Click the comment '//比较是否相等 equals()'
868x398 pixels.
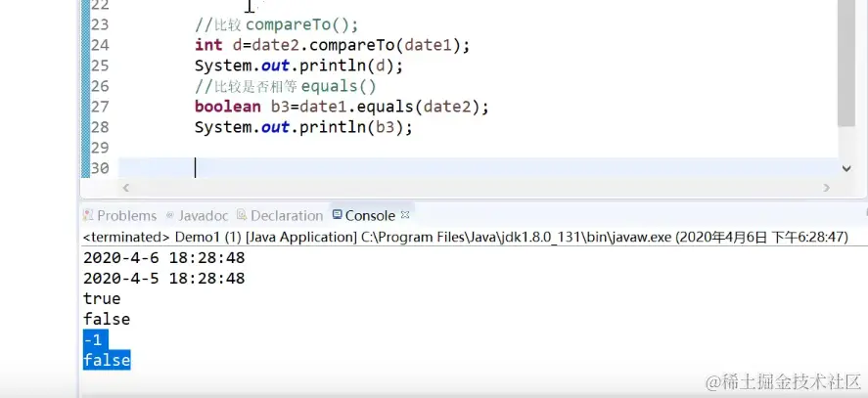click(285, 86)
